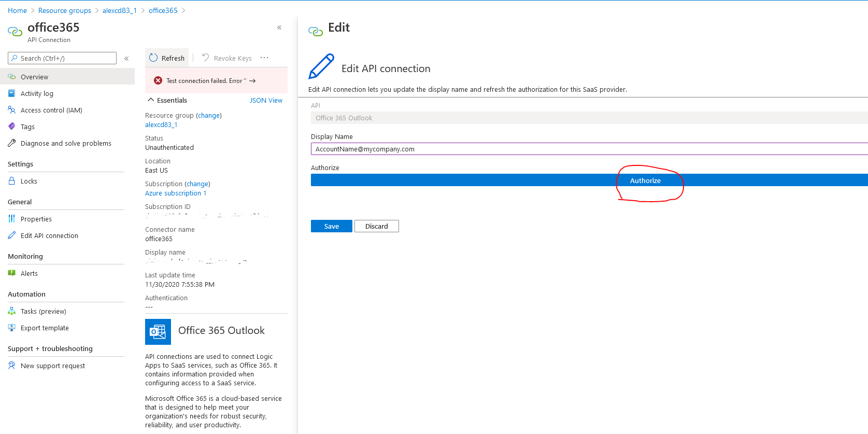Viewport: 868px width, 434px height.
Task: Click the large pencil edit icon
Action: 321,66
